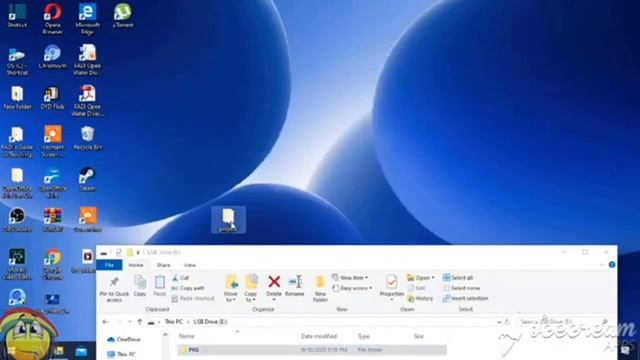The image size is (640, 360).
Task: Switch to the Share ribbon tab
Action: tap(163, 265)
